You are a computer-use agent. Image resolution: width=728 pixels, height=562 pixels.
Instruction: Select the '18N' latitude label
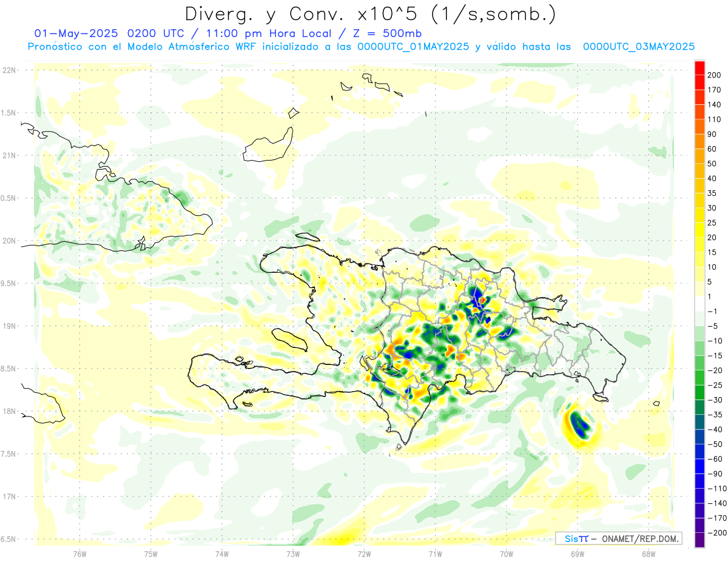pyautogui.click(x=9, y=411)
